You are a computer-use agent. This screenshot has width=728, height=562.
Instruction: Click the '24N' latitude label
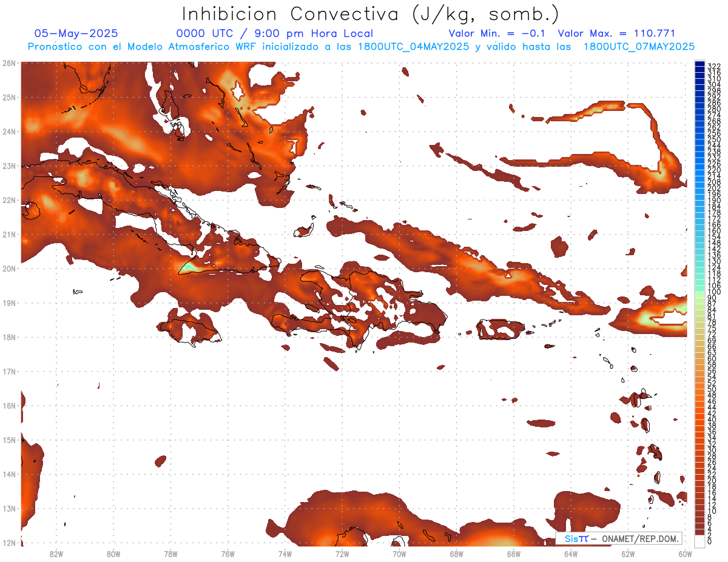[9, 132]
